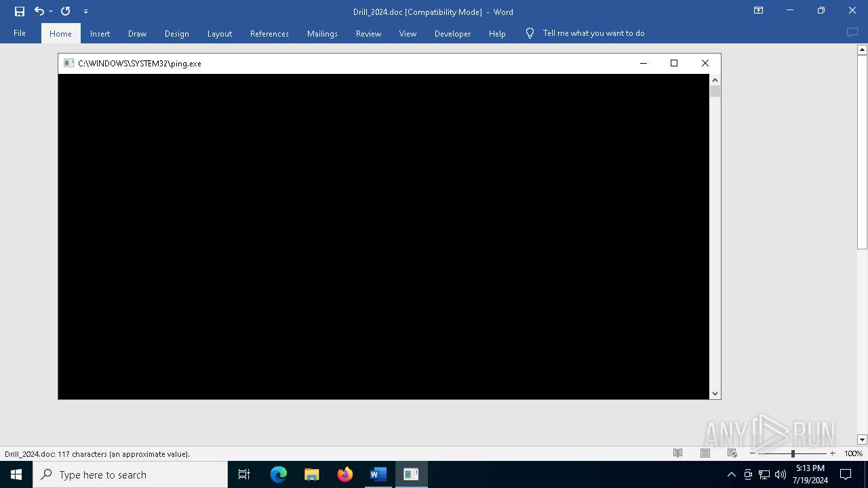Open the Action Center notifications icon
The width and height of the screenshot is (868, 488).
pyautogui.click(x=846, y=474)
